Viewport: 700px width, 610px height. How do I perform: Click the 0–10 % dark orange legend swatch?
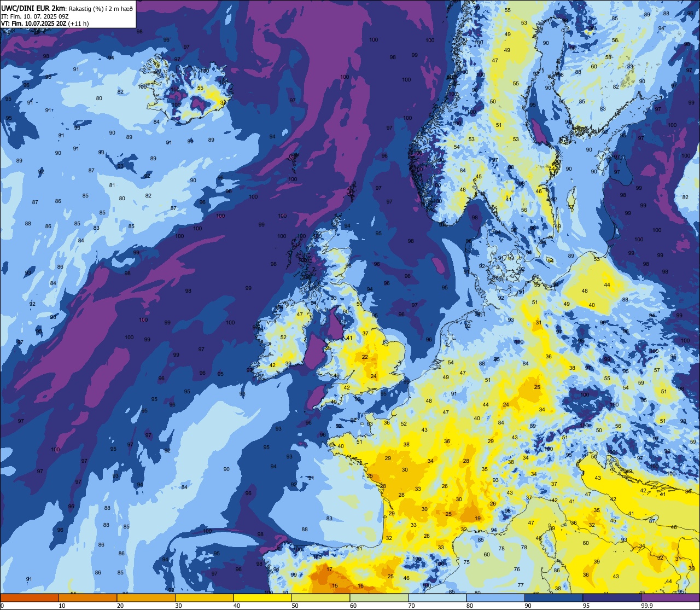pos(30,597)
